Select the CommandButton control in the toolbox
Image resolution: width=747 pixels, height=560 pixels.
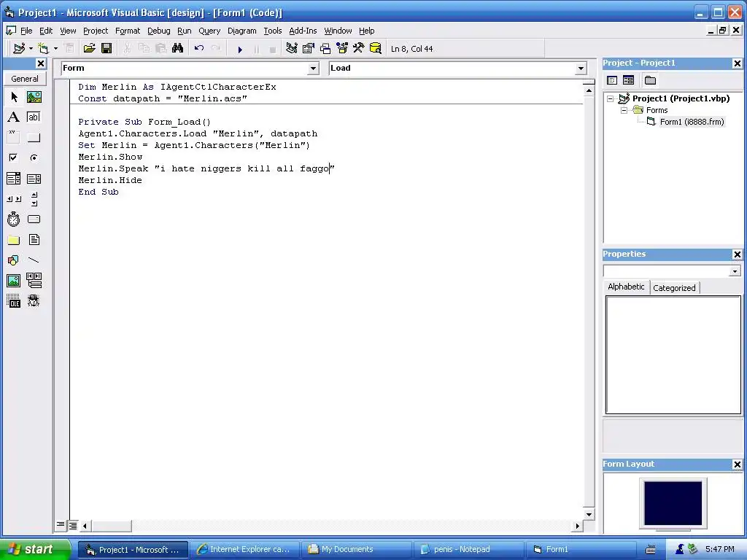(x=34, y=138)
